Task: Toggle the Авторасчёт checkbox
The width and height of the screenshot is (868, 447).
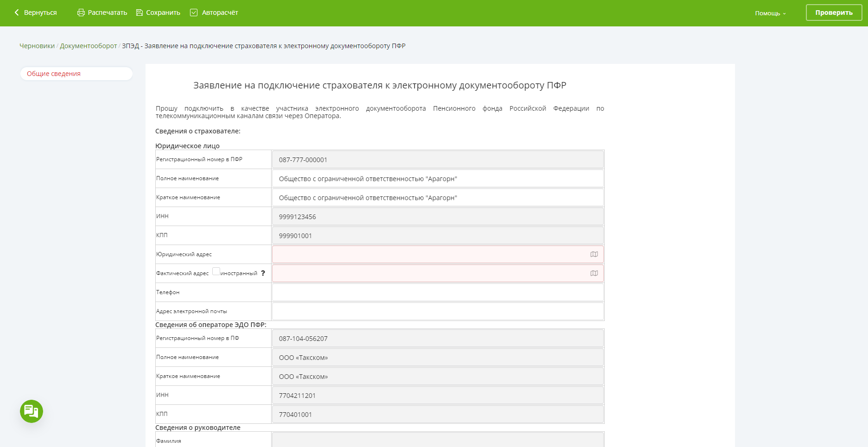Action: pos(194,13)
